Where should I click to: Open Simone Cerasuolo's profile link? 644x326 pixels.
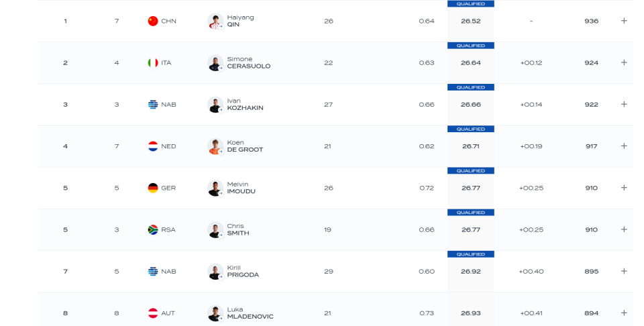[248, 62]
